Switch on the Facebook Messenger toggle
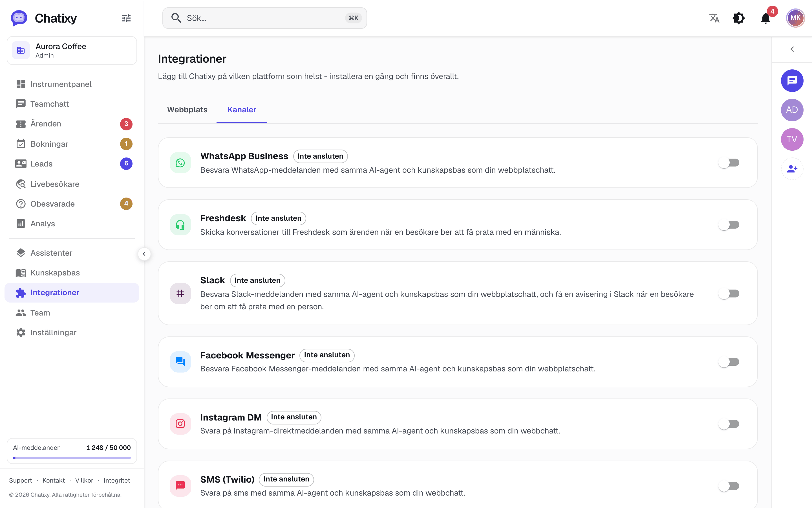Image resolution: width=812 pixels, height=508 pixels. [x=729, y=362]
